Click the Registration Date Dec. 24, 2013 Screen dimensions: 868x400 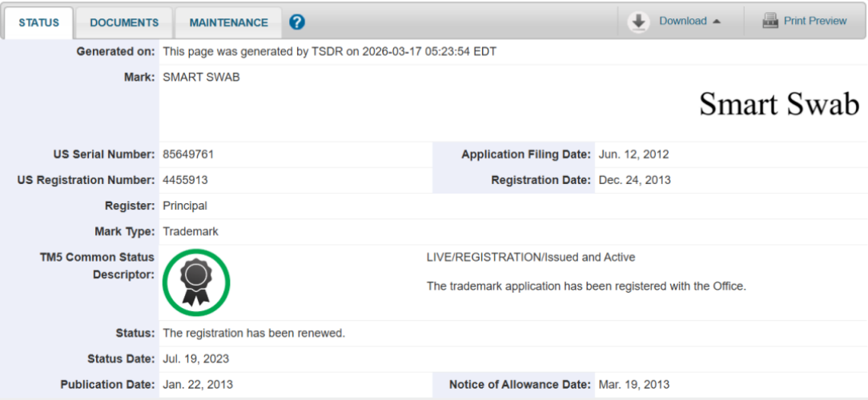[x=634, y=180]
